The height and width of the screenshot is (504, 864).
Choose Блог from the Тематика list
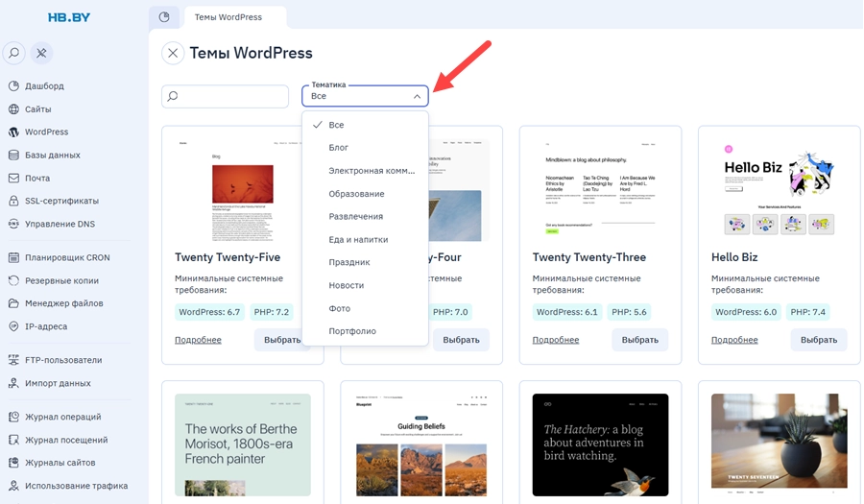point(366,148)
